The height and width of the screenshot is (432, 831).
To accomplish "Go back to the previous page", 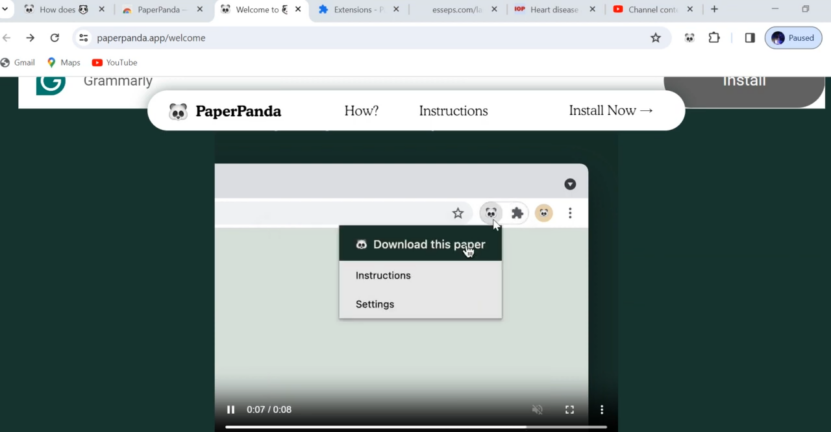I will [6, 38].
